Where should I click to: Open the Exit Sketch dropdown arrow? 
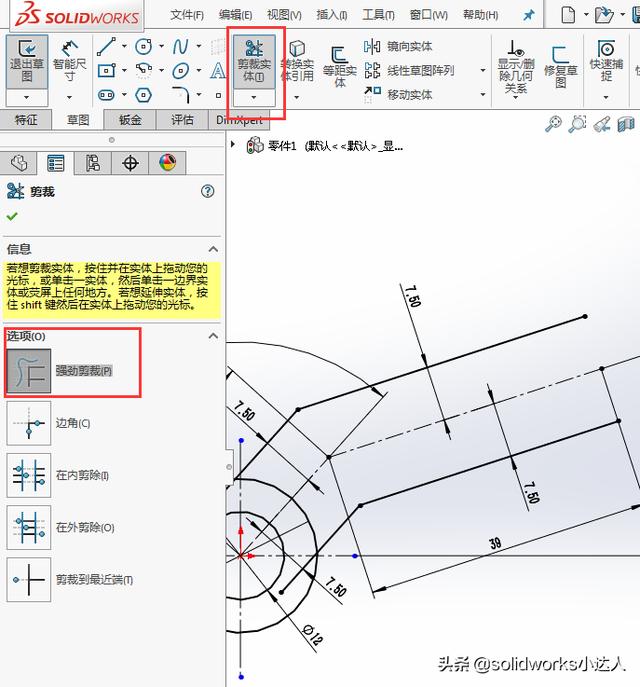point(27,97)
